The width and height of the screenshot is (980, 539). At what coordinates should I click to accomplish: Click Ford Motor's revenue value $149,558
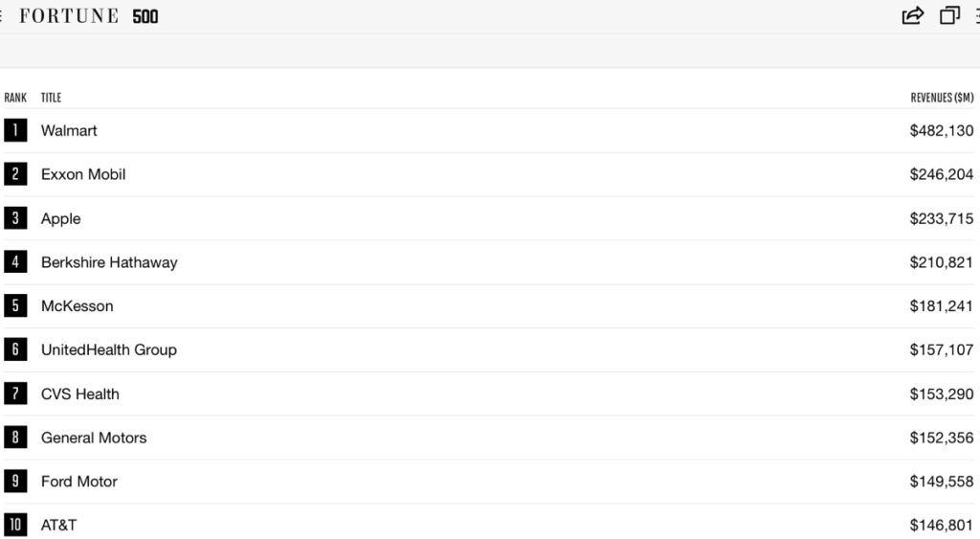point(942,482)
